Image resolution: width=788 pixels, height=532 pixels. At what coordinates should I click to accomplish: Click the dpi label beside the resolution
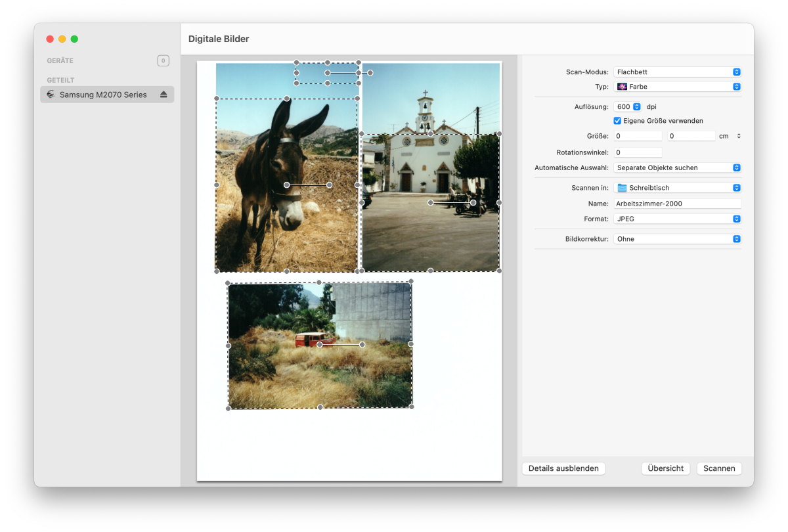click(x=651, y=106)
